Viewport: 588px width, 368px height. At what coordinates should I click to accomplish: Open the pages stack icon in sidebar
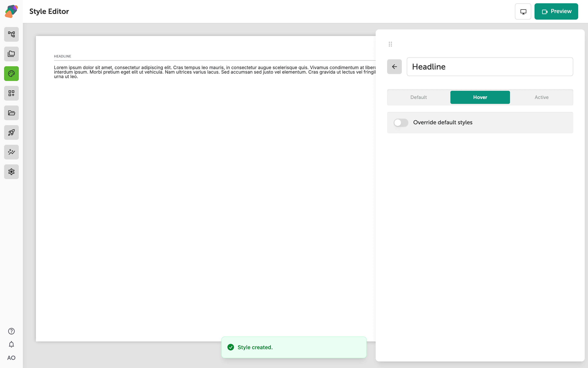click(x=11, y=54)
